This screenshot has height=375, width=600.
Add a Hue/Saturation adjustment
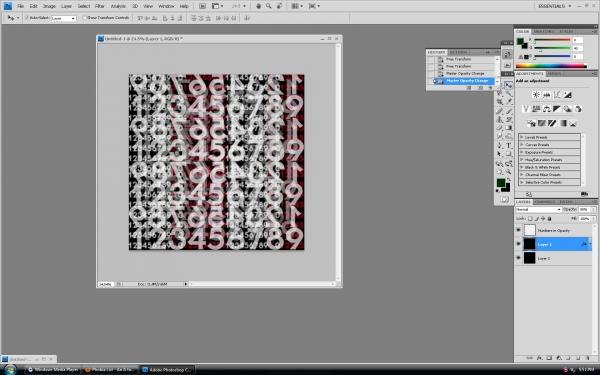click(536, 109)
